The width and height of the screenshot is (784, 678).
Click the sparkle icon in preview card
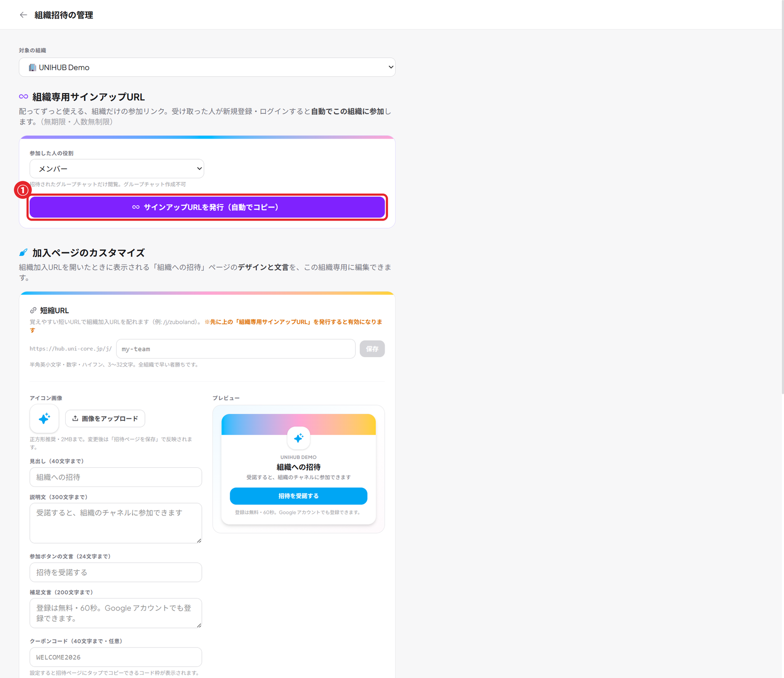click(298, 438)
